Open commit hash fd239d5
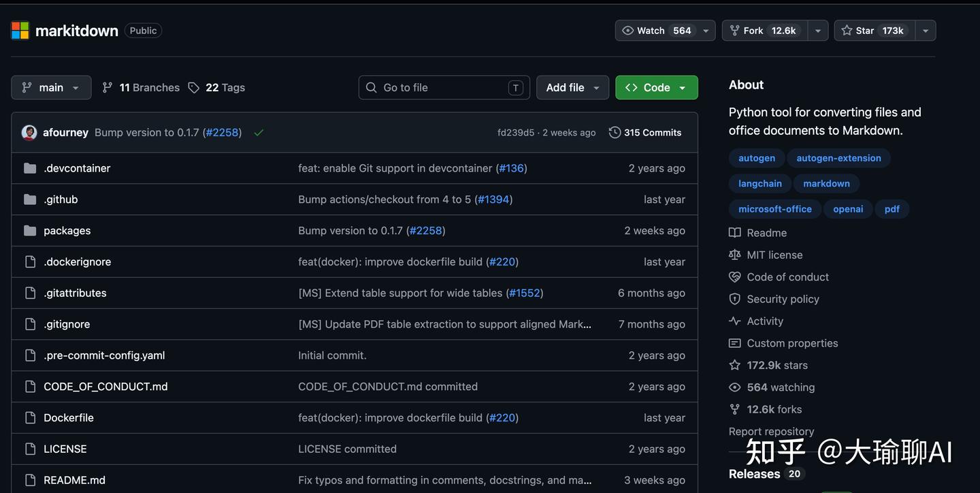The width and height of the screenshot is (980, 493). pos(516,133)
